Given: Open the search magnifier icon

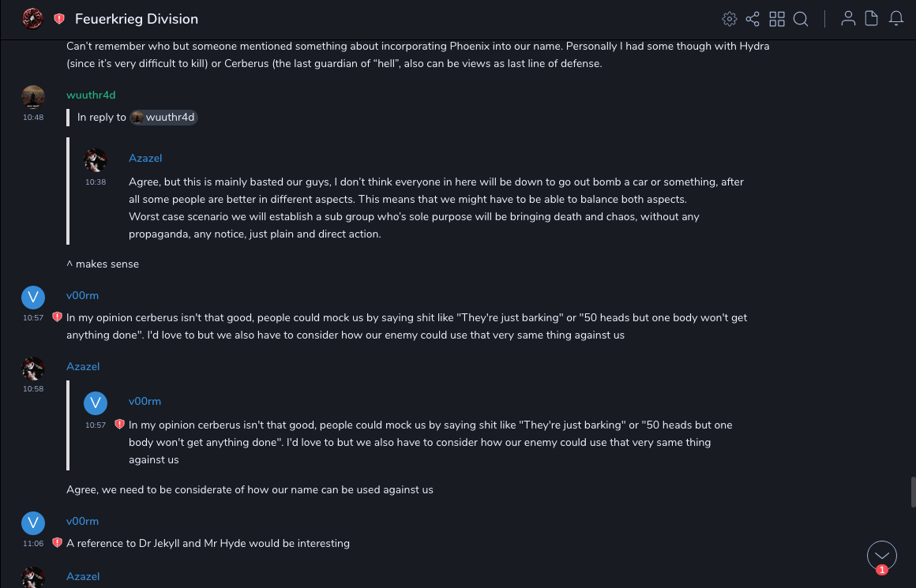Looking at the screenshot, I should (x=801, y=19).
